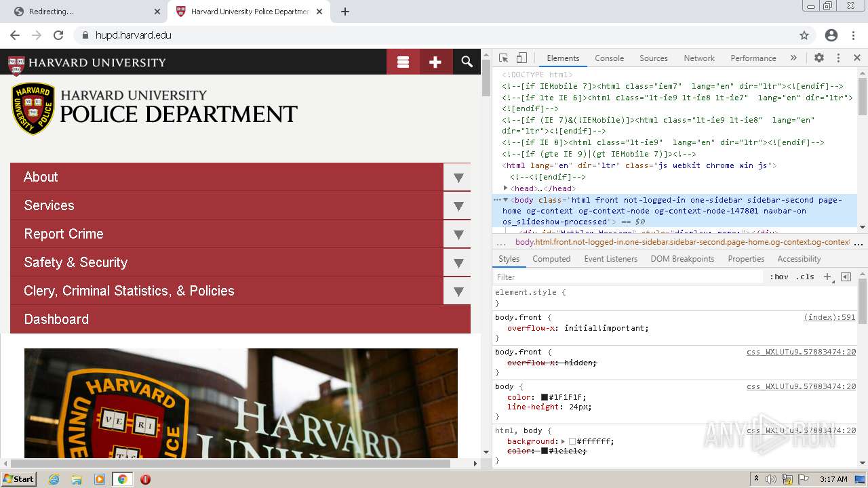Open the (index):591 stylesheet source link

click(x=830, y=317)
